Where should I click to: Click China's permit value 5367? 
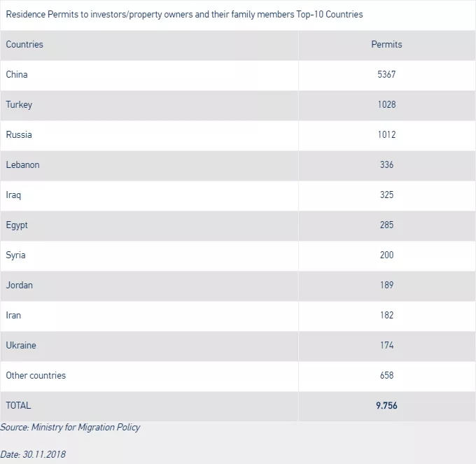pos(386,74)
